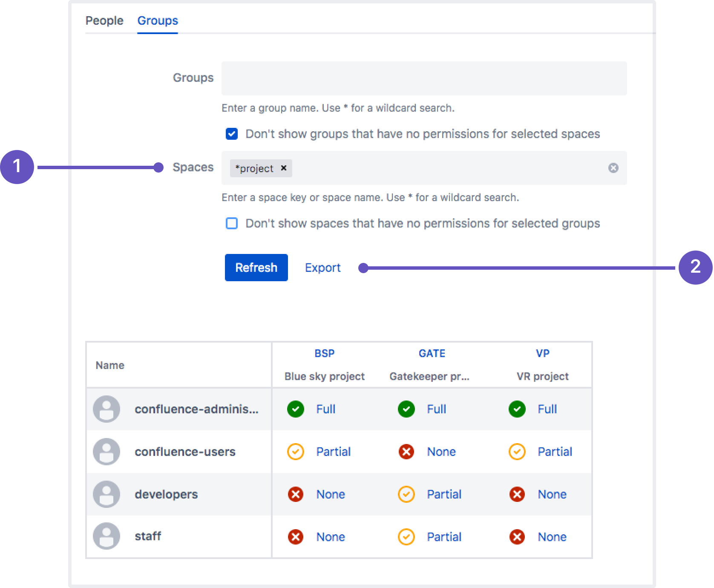Click the developers group avatar
The height and width of the screenshot is (588, 714).
pyautogui.click(x=107, y=494)
